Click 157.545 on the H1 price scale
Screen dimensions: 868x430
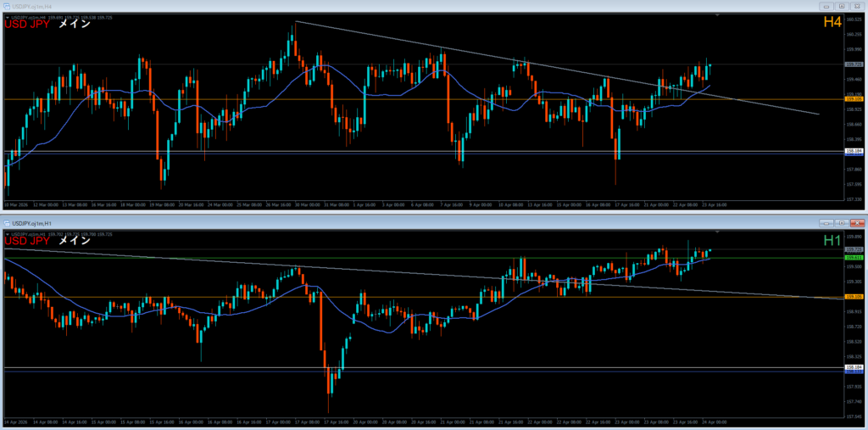(854, 416)
